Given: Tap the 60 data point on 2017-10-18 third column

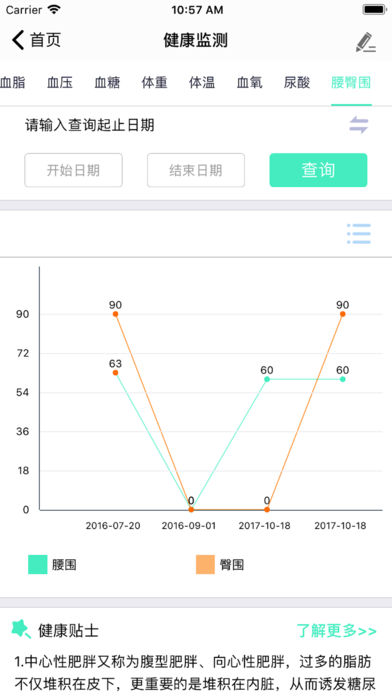Looking at the screenshot, I should click(267, 379).
